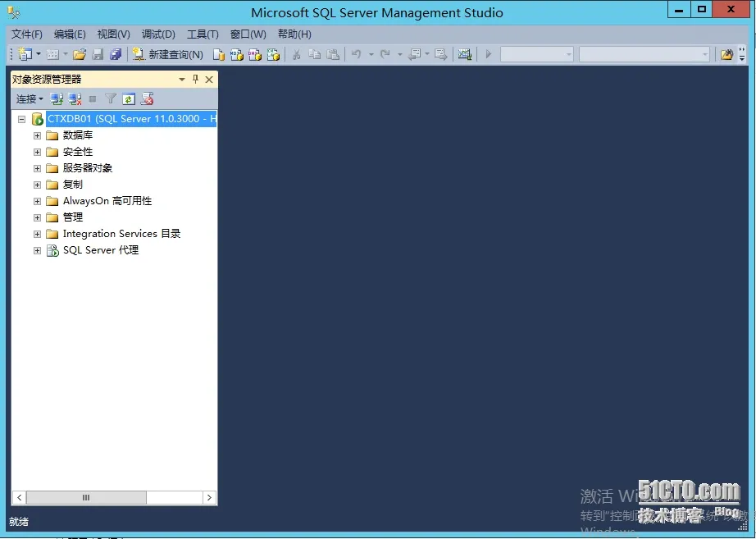Click the red-marked script icon in Object Explorer
Viewport: 756px width, 539px height.
pyautogui.click(x=147, y=99)
